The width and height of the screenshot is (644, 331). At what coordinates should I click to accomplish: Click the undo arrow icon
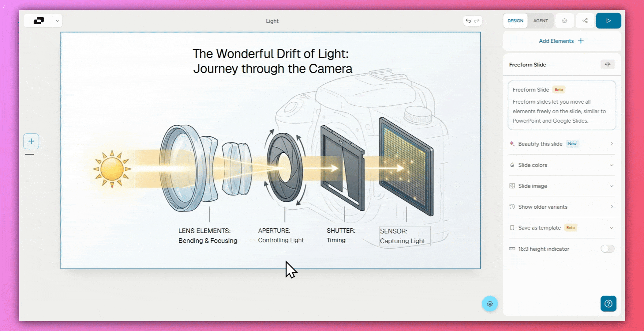(468, 21)
